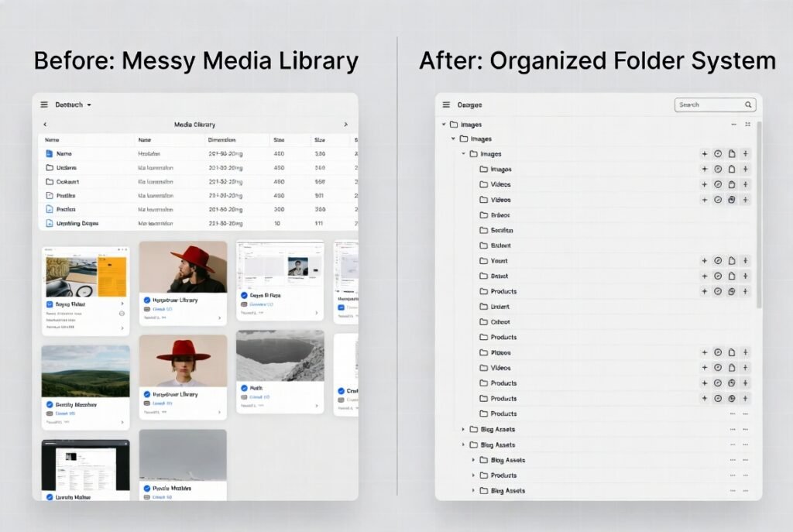Go back using the left chevron by Media Library
Screen dimensions: 793x532
tap(45, 125)
